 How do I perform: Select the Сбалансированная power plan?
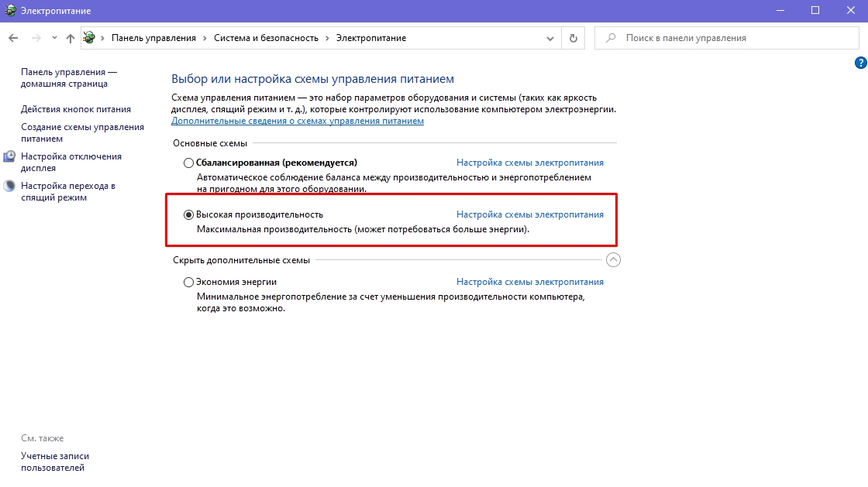coord(188,163)
